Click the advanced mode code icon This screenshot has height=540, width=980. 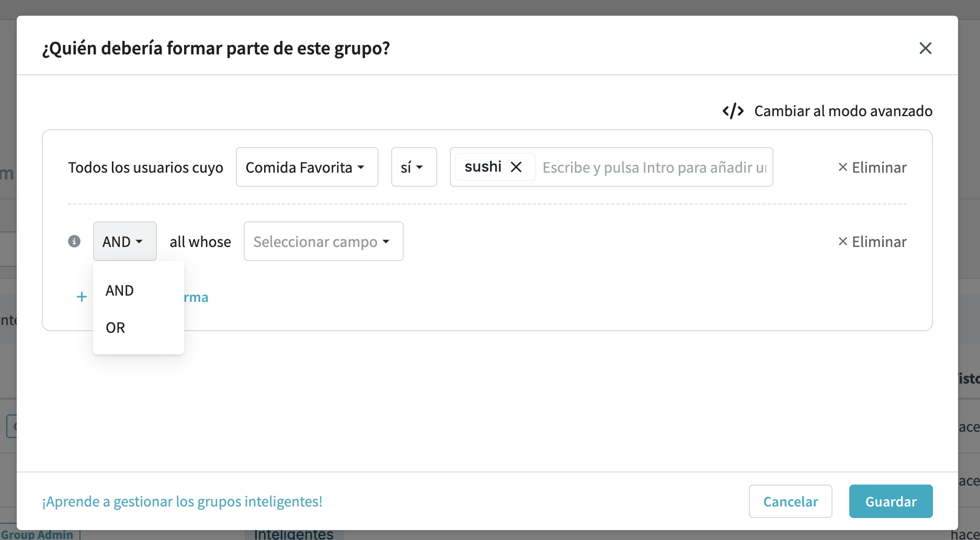pos(733,111)
